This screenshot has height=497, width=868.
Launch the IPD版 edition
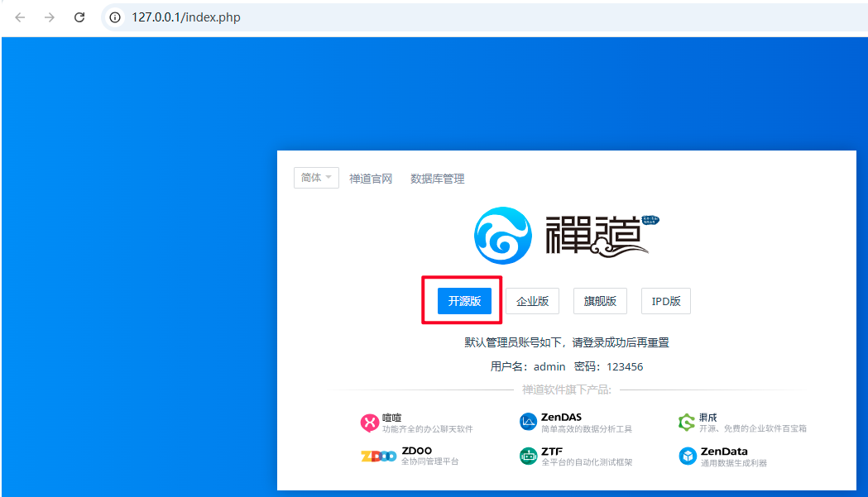(x=666, y=301)
